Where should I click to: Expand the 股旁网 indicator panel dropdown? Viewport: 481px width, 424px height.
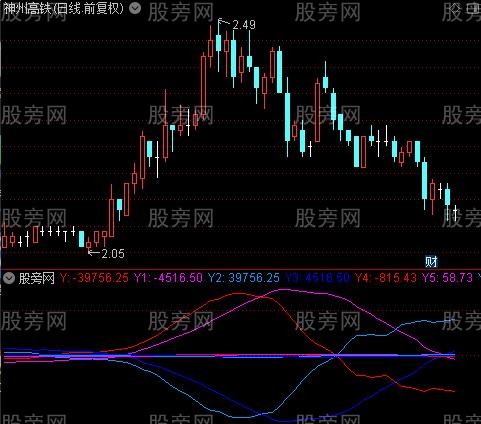pyautogui.click(x=9, y=278)
